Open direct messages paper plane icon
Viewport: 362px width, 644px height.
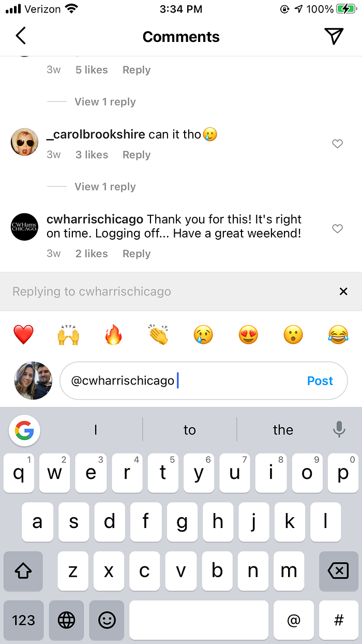pos(334,36)
